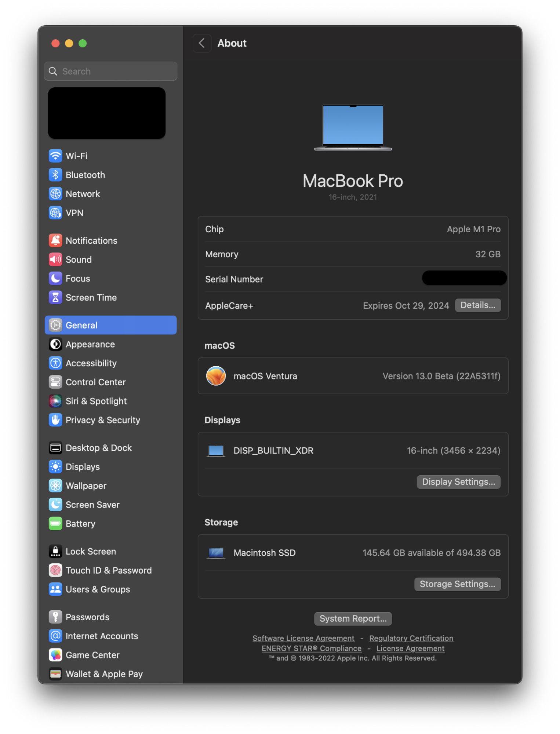The height and width of the screenshot is (734, 560).
Task: Open the Wi-Fi settings icon
Action: point(55,156)
